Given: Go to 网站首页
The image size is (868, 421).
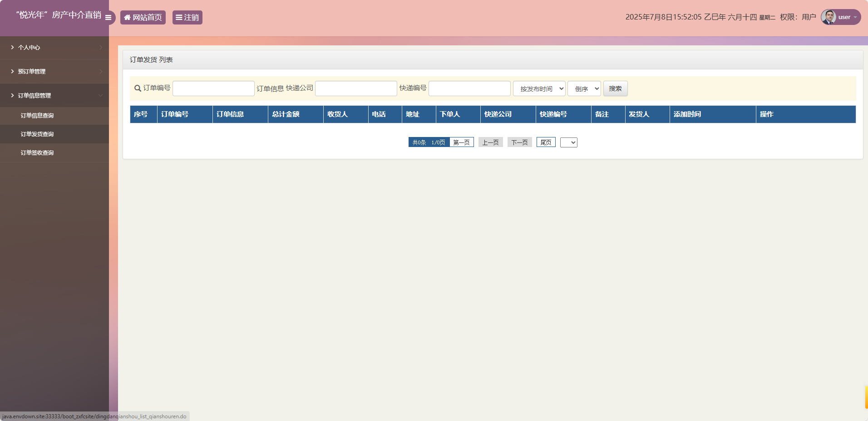Looking at the screenshot, I should (143, 17).
